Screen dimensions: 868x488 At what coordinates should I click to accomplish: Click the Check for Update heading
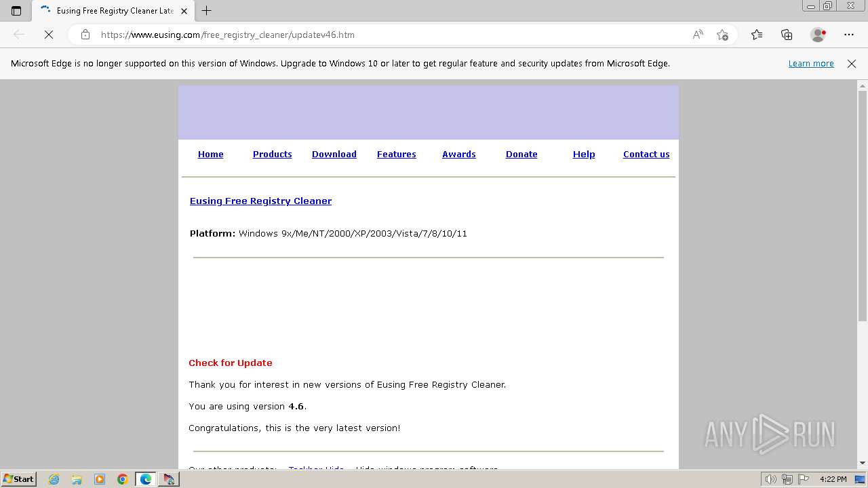[x=231, y=363]
